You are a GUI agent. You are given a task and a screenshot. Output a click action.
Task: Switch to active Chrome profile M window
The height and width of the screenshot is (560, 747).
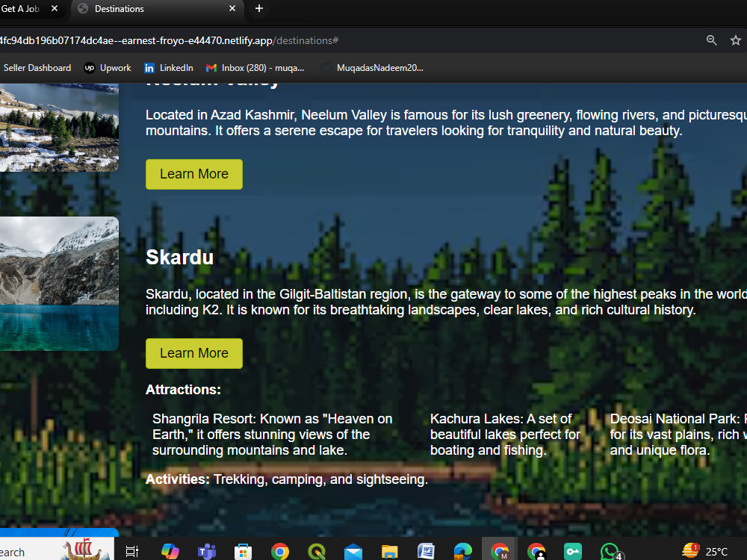click(x=499, y=552)
